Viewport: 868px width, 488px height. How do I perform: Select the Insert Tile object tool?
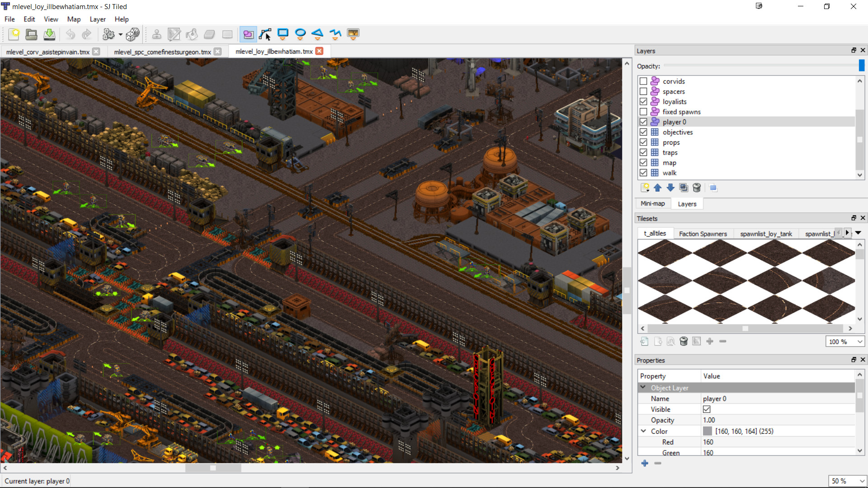[353, 34]
